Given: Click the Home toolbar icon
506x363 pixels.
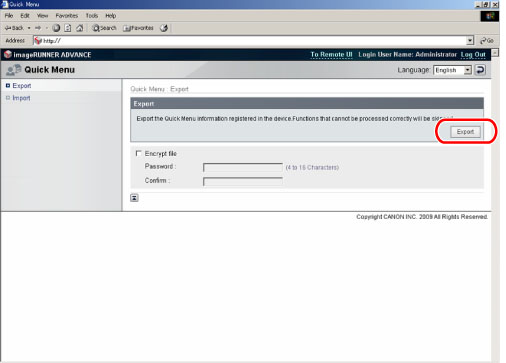Looking at the screenshot, I should [79, 28].
